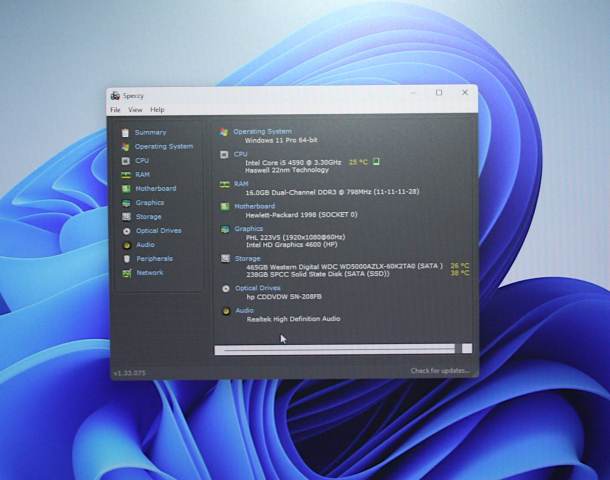The width and height of the screenshot is (610, 480).
Task: Click green temperature indicator icon next to CPU
Action: point(376,161)
